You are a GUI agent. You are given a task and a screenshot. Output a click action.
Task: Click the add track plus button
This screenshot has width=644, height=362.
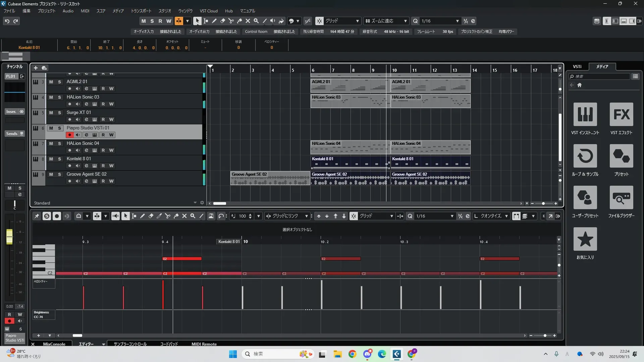pyautogui.click(x=36, y=68)
